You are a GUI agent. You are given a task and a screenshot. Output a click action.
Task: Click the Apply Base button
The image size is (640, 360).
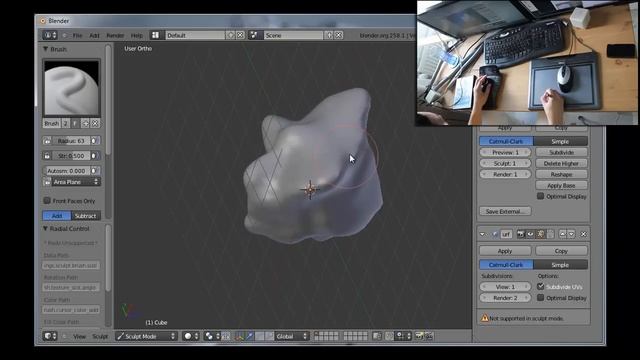click(562, 185)
